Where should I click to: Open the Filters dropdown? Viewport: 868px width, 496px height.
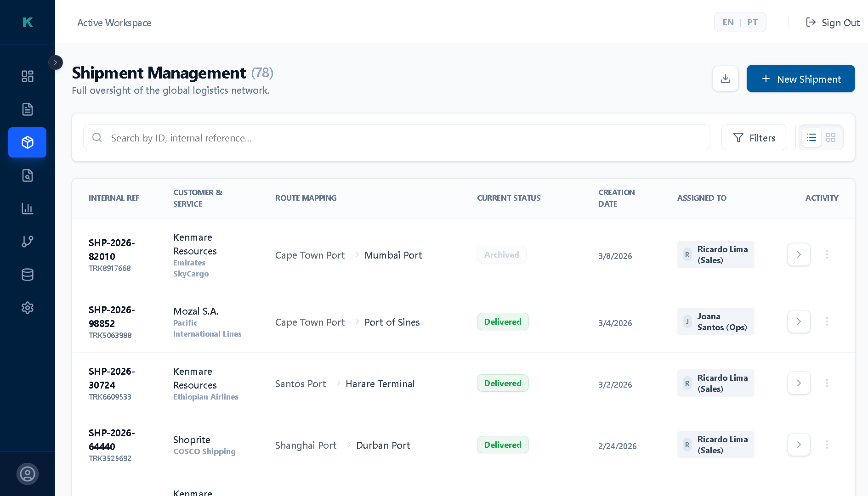[x=754, y=137]
